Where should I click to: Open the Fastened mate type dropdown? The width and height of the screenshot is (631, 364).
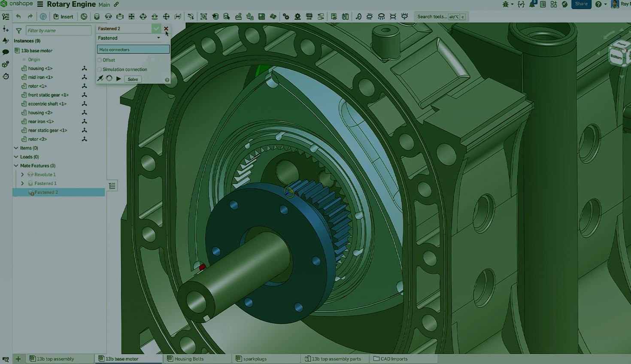click(x=129, y=38)
